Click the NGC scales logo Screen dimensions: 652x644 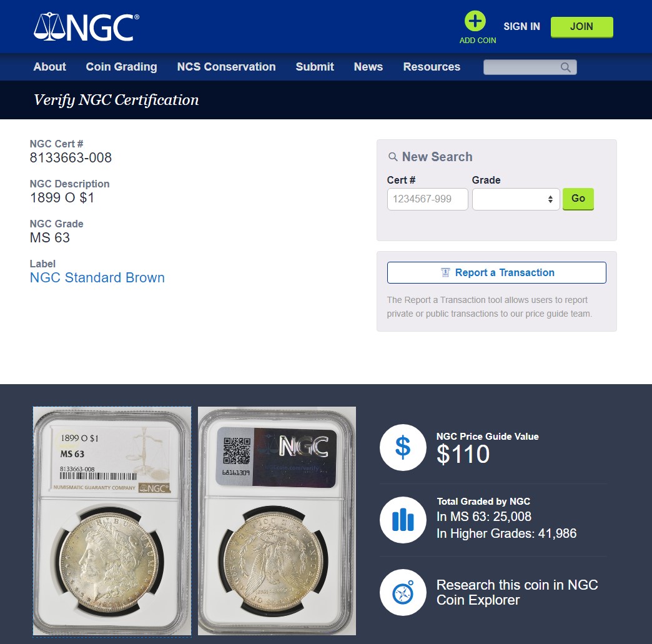tap(86, 27)
